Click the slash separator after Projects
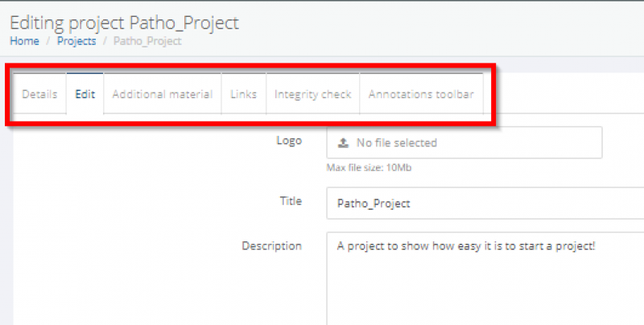The width and height of the screenshot is (644, 325). pos(105,41)
